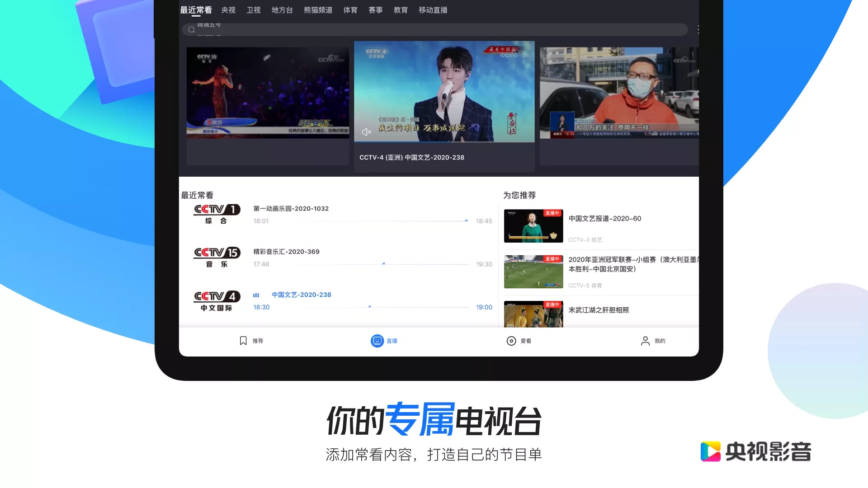This screenshot has height=488, width=868.
Task: Play the CCTV-4 中国文艺 center video
Action: 444,92
